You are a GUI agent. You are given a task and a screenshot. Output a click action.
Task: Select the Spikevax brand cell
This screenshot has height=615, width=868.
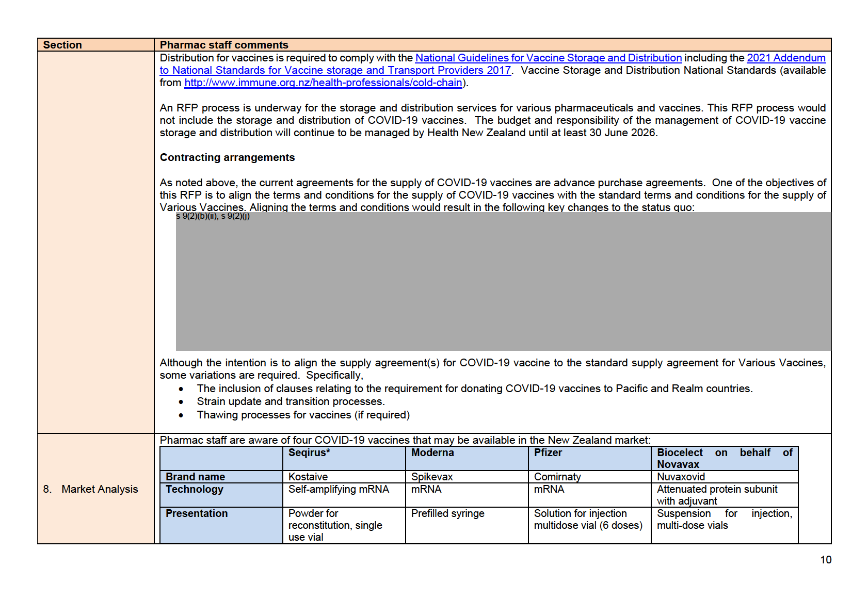[x=432, y=477]
